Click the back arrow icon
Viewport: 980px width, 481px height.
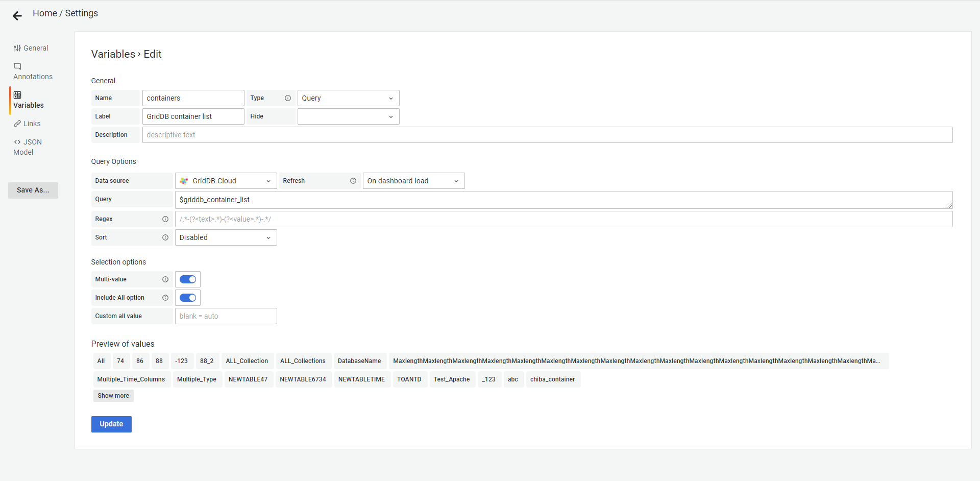coord(17,16)
